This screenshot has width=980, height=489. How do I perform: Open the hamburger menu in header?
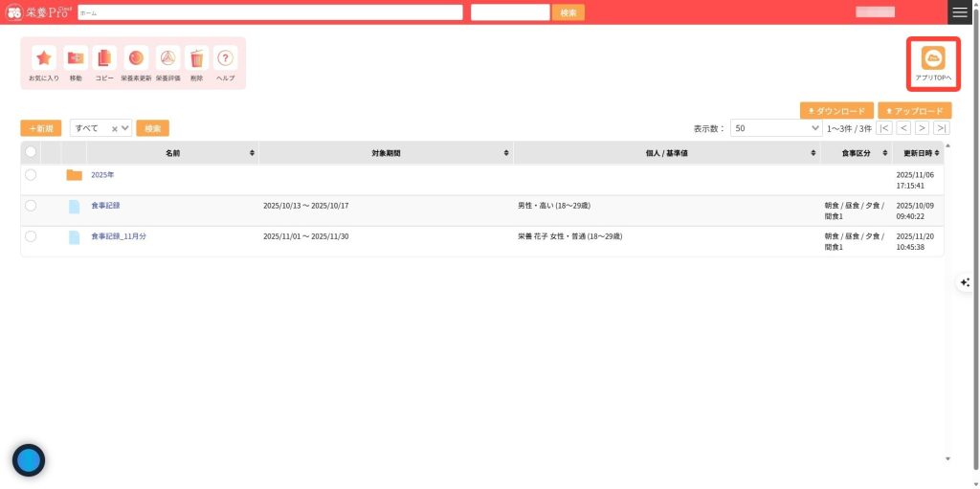pos(960,12)
